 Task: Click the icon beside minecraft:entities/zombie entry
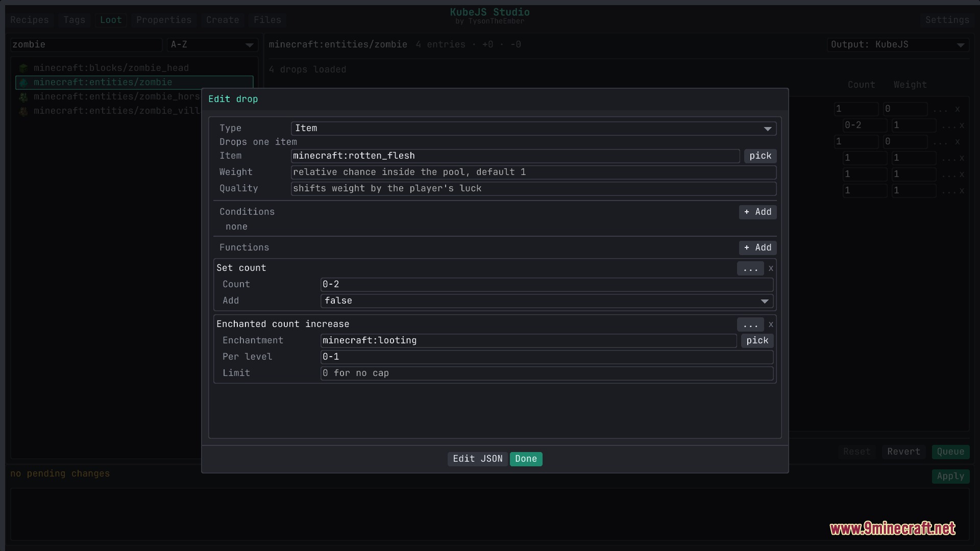[23, 82]
